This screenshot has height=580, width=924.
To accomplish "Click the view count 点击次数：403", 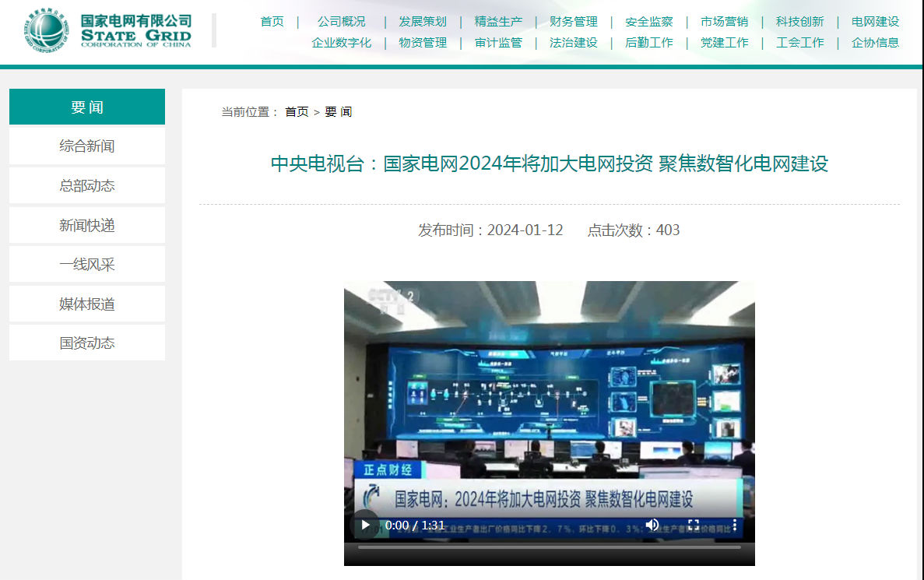I will coord(634,230).
